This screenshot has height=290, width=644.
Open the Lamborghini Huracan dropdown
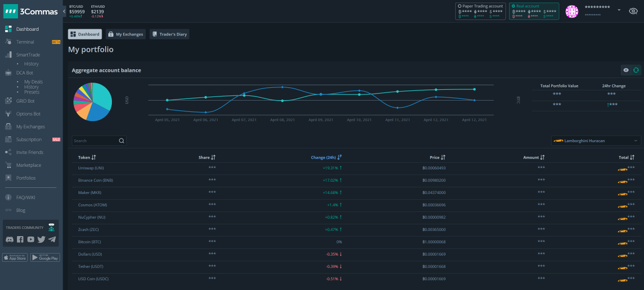596,141
